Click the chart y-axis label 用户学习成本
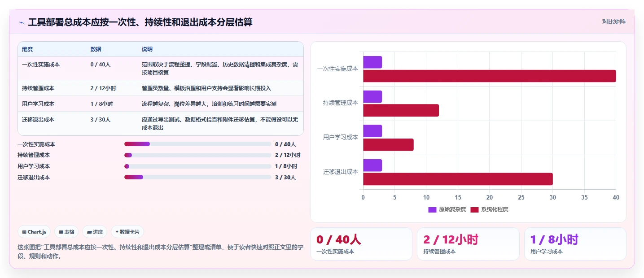The width and height of the screenshot is (644, 278). (341, 137)
